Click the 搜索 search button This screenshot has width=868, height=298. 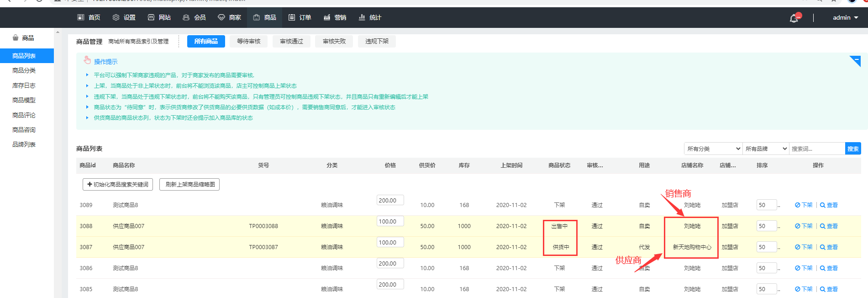point(852,149)
